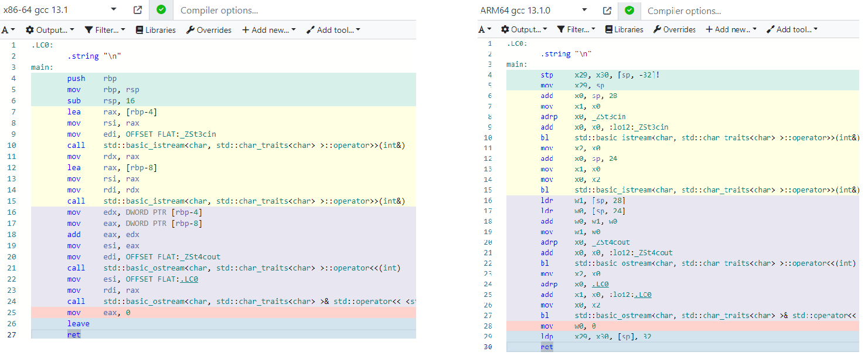Image resolution: width=868 pixels, height=355 pixels.
Task: Click 'add eax, edx' line in x86-64 pane
Action: coord(223,234)
